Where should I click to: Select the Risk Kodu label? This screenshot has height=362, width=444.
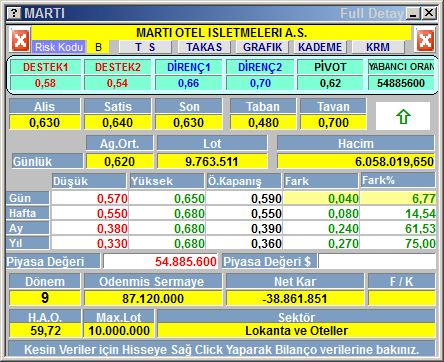pos(59,47)
